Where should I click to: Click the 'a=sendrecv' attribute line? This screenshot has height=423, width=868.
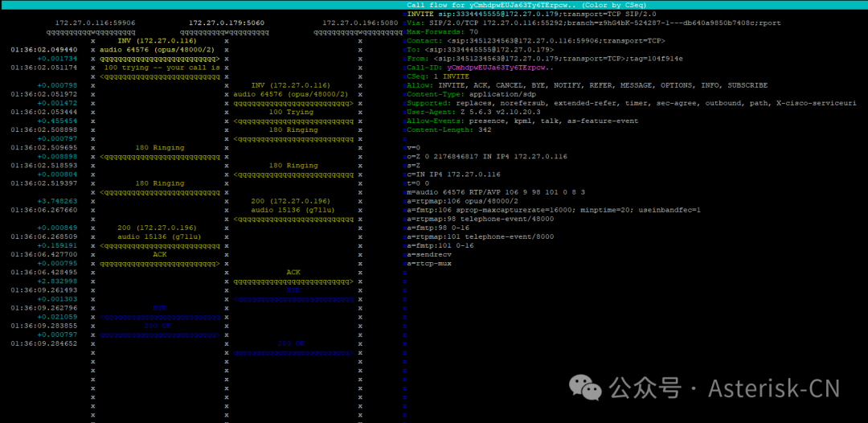tap(429, 255)
